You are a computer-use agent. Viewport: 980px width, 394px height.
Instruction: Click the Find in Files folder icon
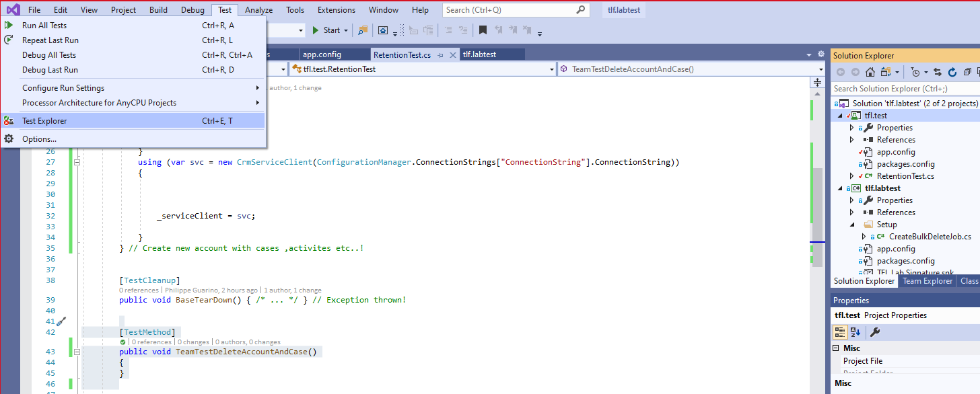[x=363, y=30]
